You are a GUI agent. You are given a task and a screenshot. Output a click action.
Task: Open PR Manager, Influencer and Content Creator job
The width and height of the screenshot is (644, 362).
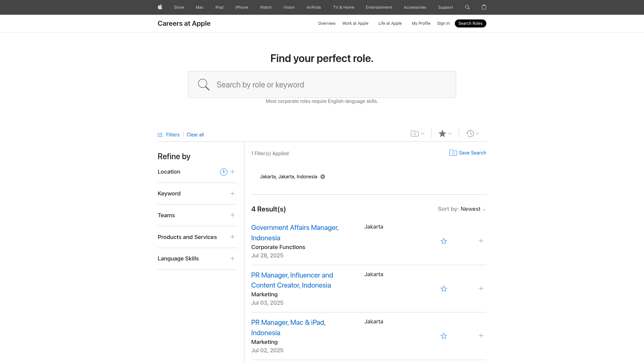(292, 280)
